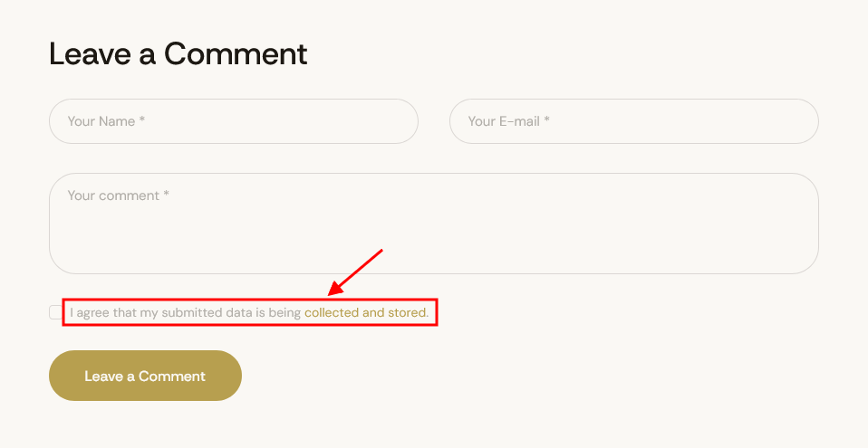868x448 pixels.
Task: Click the required Your Name * box
Action: 233,121
